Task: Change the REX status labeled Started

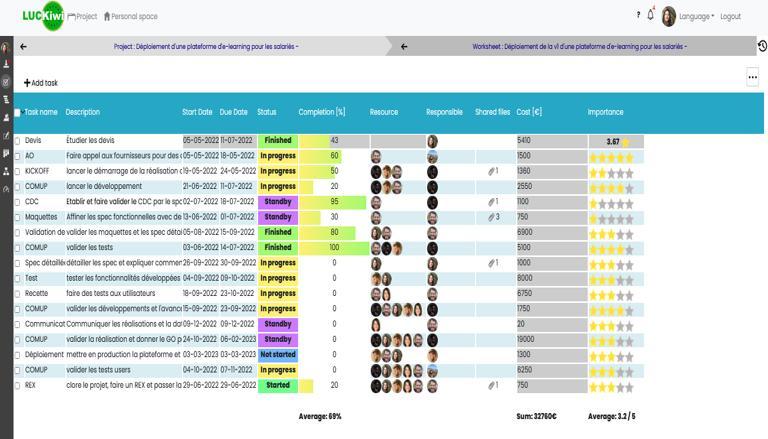Action: [x=278, y=385]
